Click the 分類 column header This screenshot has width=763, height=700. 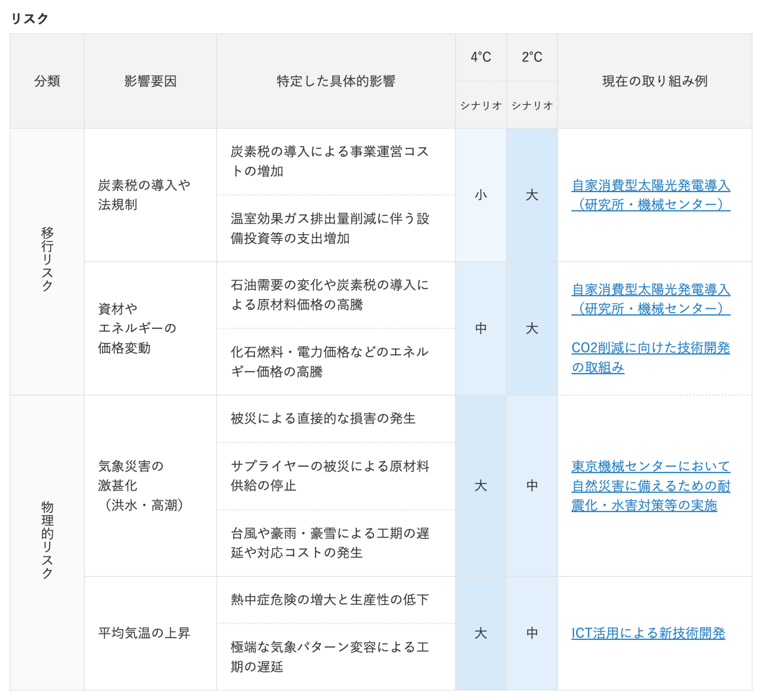47,81
